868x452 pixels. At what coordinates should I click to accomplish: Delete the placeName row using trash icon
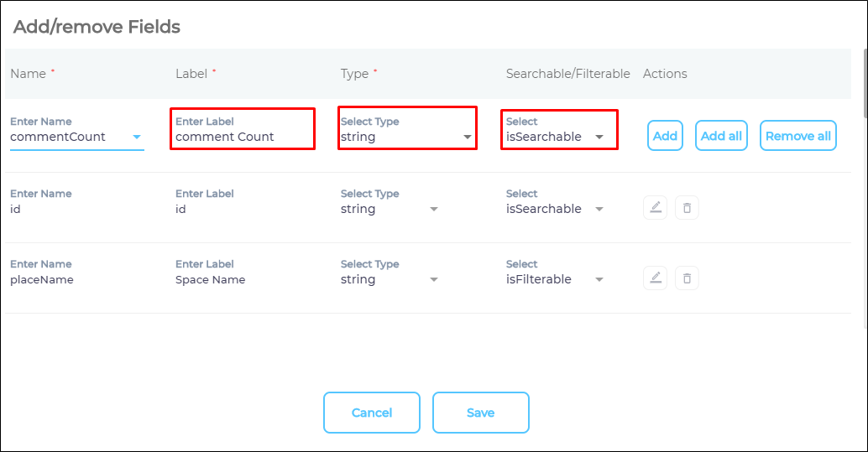687,278
